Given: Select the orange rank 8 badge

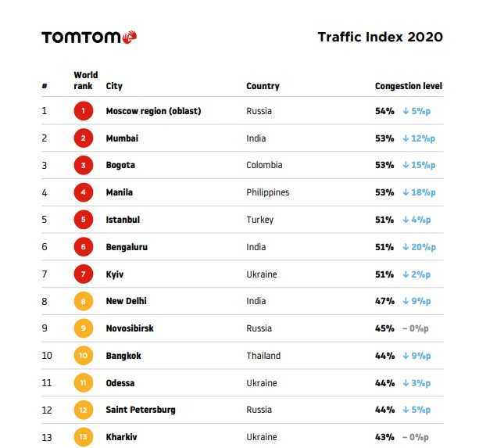Looking at the screenshot, I should pyautogui.click(x=84, y=301).
